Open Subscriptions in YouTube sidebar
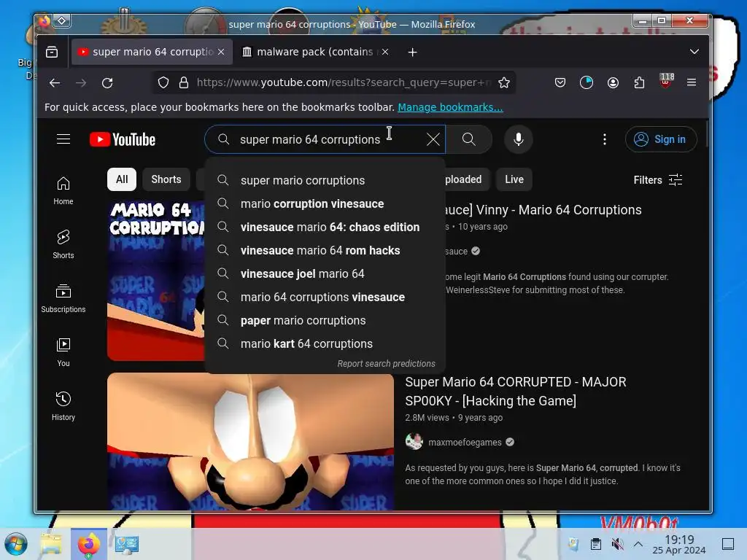747x560 pixels. [63, 298]
